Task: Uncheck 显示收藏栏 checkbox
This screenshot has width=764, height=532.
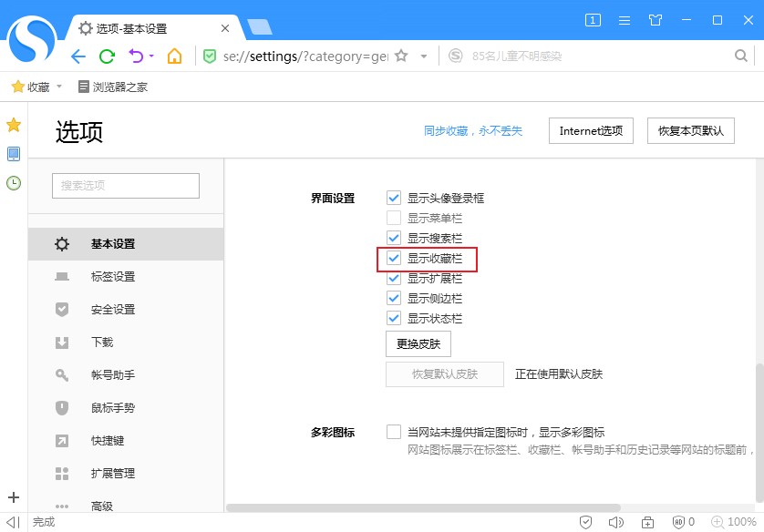Action: coord(394,259)
